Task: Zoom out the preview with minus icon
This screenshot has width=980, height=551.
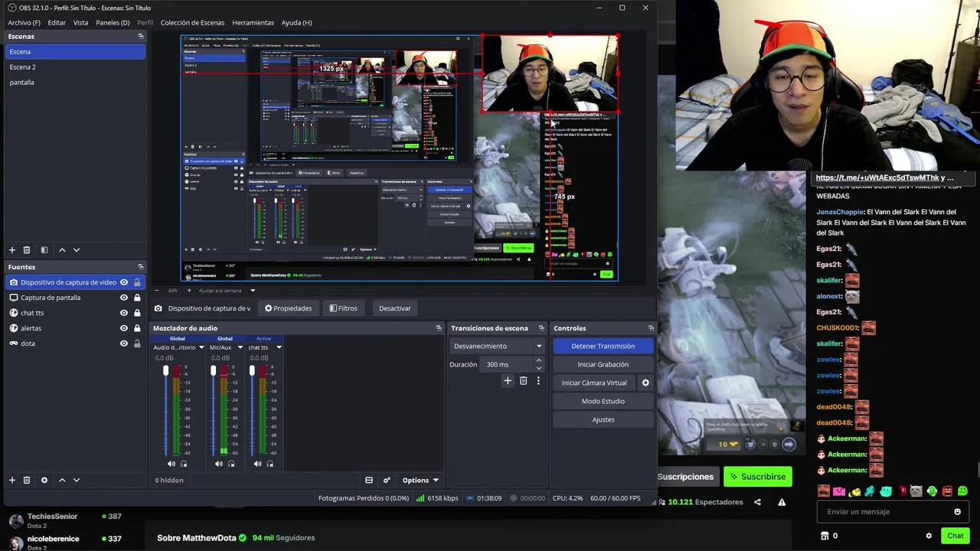Action: (x=157, y=290)
